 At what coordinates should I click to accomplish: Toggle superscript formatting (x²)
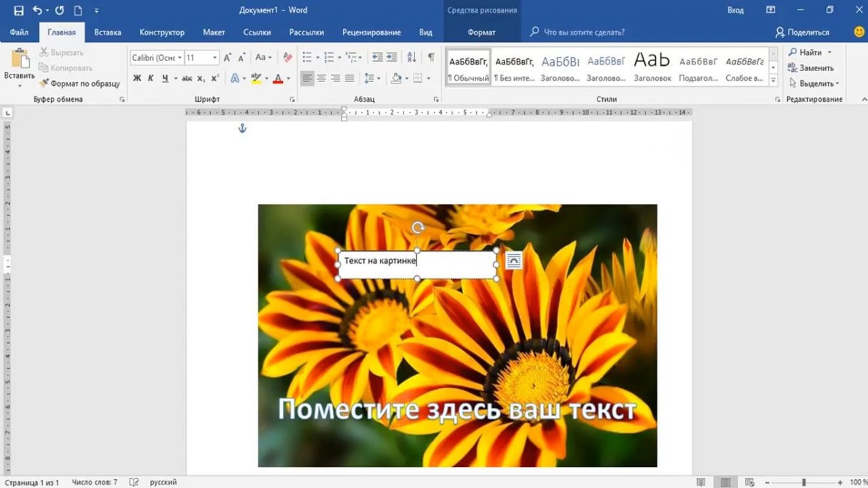point(215,79)
